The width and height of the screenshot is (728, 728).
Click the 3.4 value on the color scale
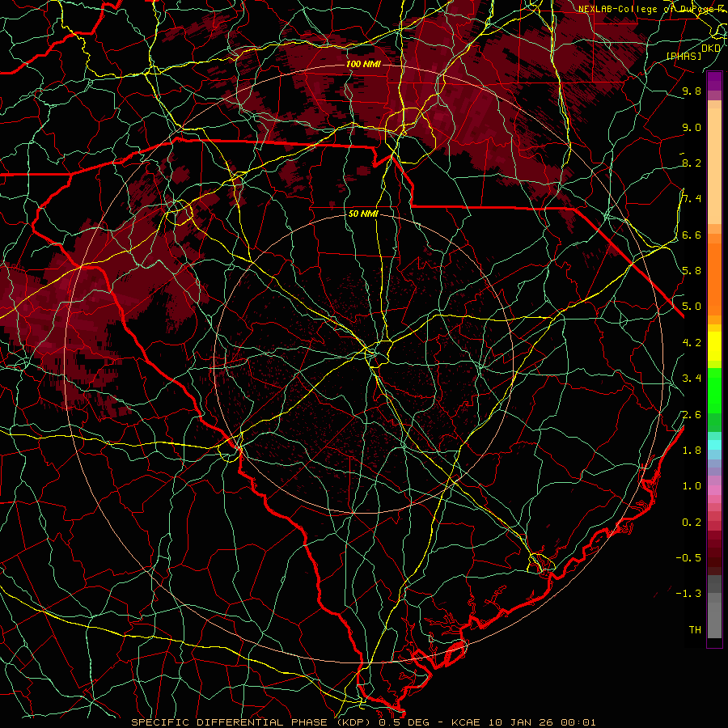[x=692, y=379]
